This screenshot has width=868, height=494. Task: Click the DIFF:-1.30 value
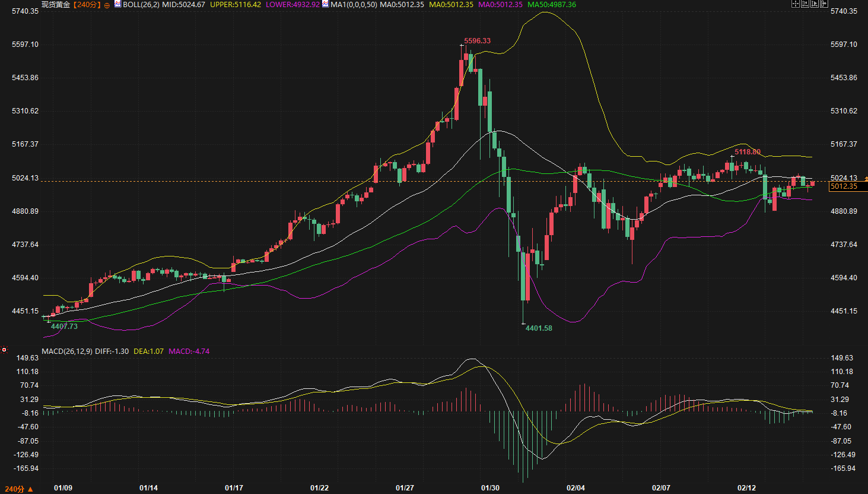coord(112,351)
